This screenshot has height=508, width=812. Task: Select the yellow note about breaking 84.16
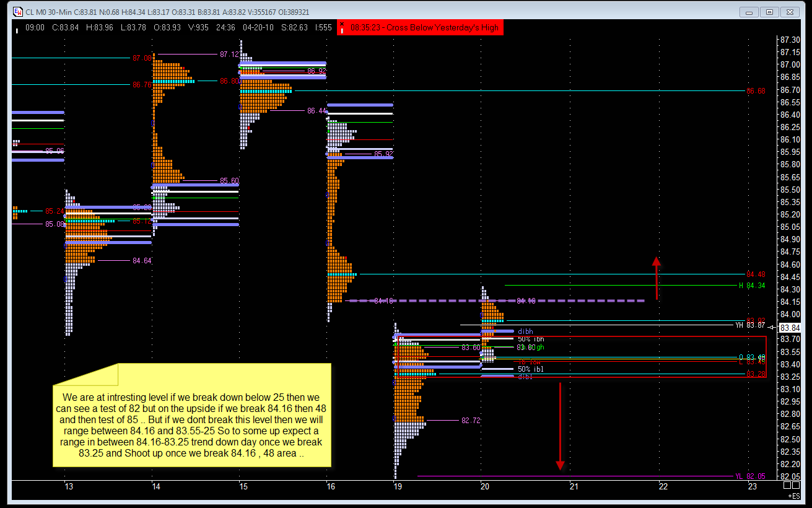click(x=192, y=415)
